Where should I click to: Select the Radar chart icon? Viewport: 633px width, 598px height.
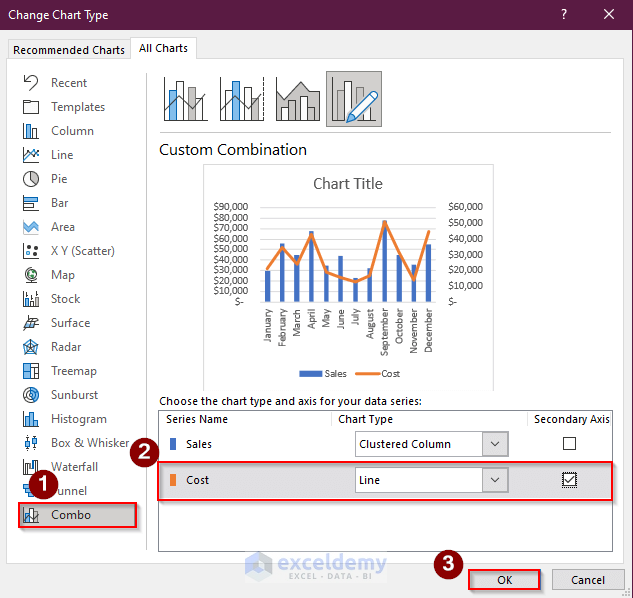point(31,347)
